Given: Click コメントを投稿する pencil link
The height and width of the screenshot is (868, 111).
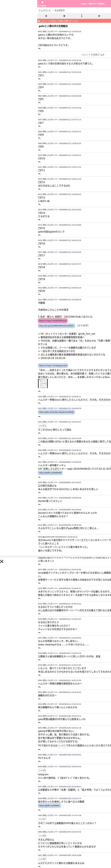Looking at the screenshot, I should [93, 55].
